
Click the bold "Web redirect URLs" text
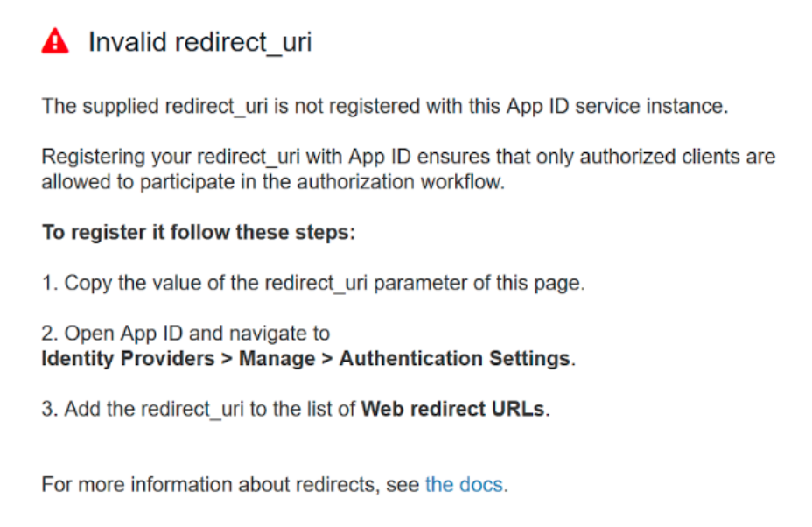click(x=453, y=409)
